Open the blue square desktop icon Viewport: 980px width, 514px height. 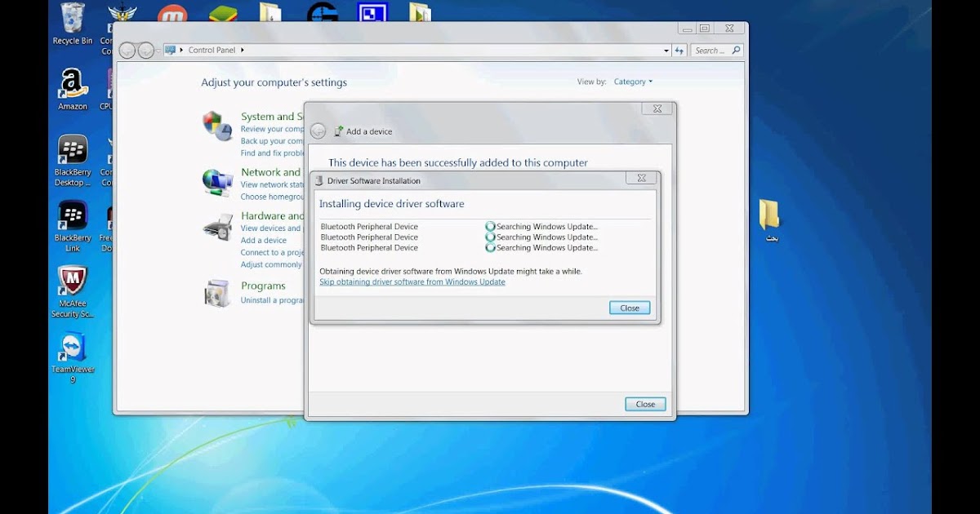pyautogui.click(x=372, y=11)
